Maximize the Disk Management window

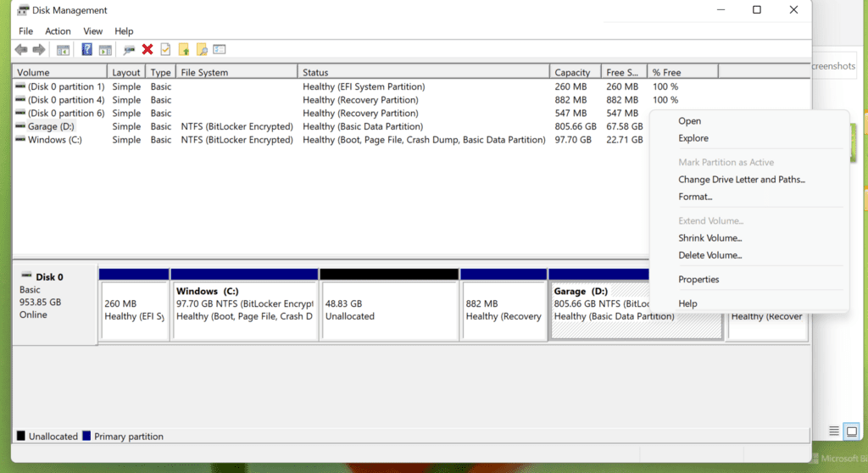757,10
